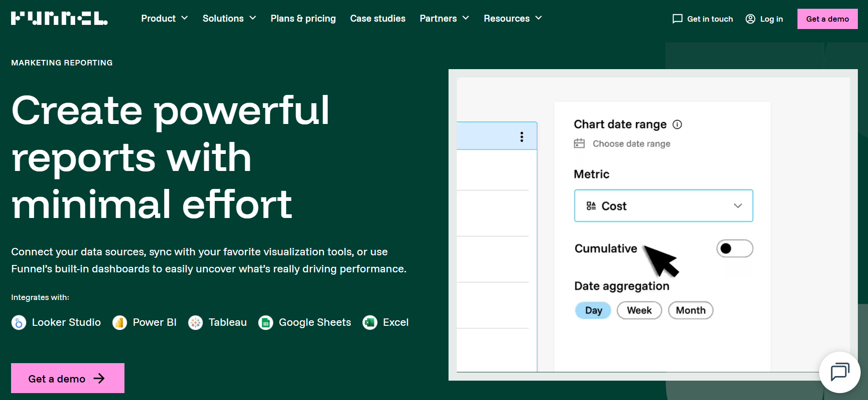Click the Excel icon
868x400 pixels.
[x=370, y=323]
